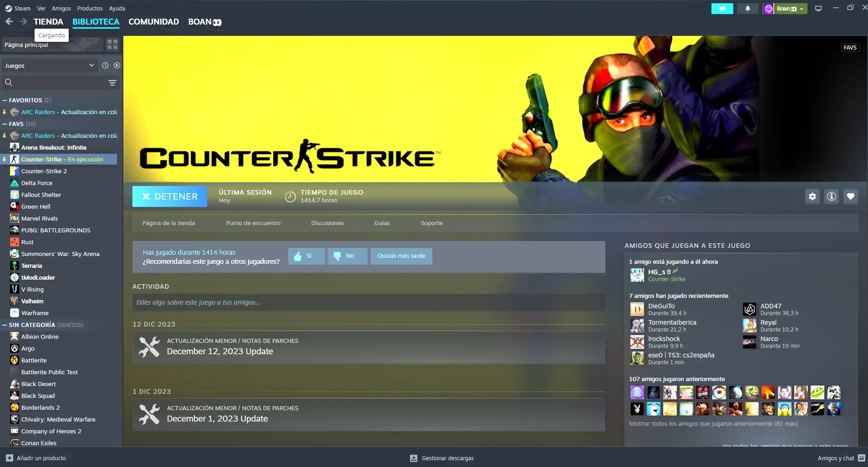Choose Quizás más tarde
Image resolution: width=868 pixels, height=467 pixels.
[x=401, y=256]
